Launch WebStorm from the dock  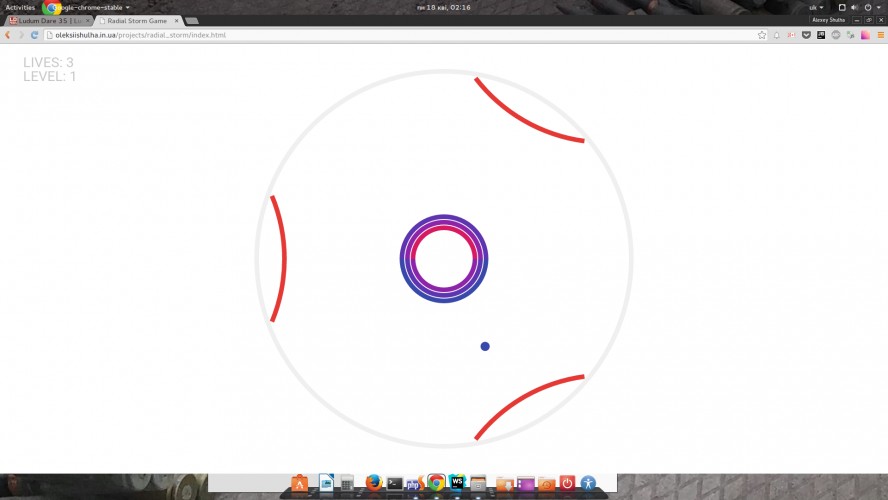(456, 482)
